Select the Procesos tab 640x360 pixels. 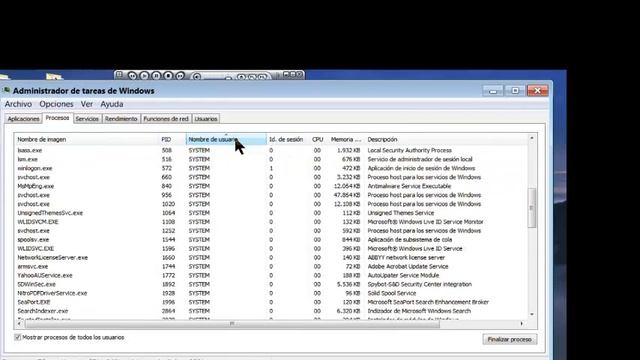point(57,118)
